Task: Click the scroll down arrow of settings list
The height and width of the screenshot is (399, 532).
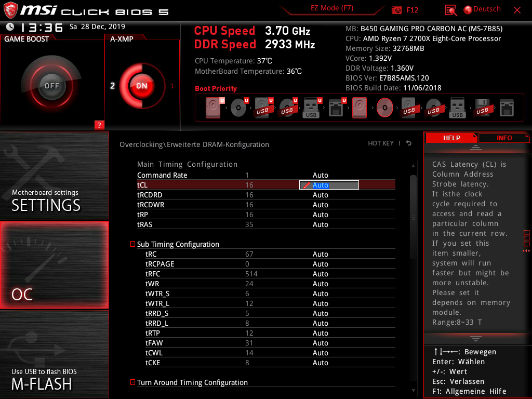Action: [x=413, y=391]
